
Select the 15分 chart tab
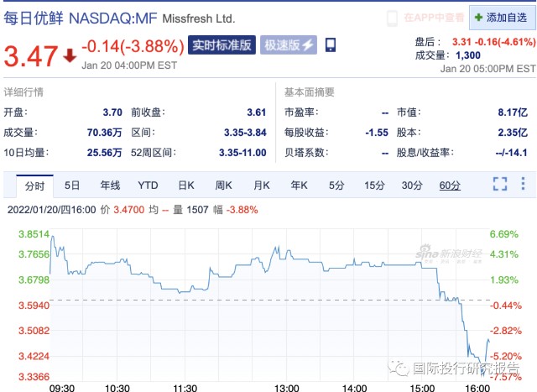[x=374, y=186]
